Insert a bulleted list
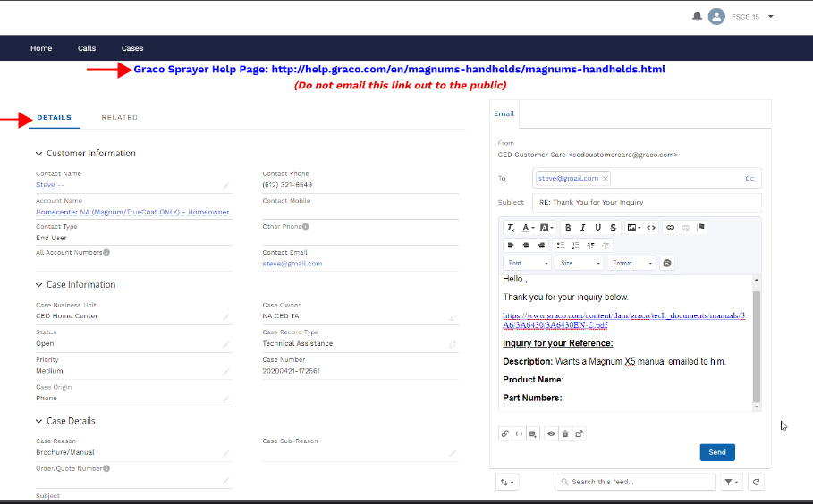The height and width of the screenshot is (504, 813). [x=561, y=246]
